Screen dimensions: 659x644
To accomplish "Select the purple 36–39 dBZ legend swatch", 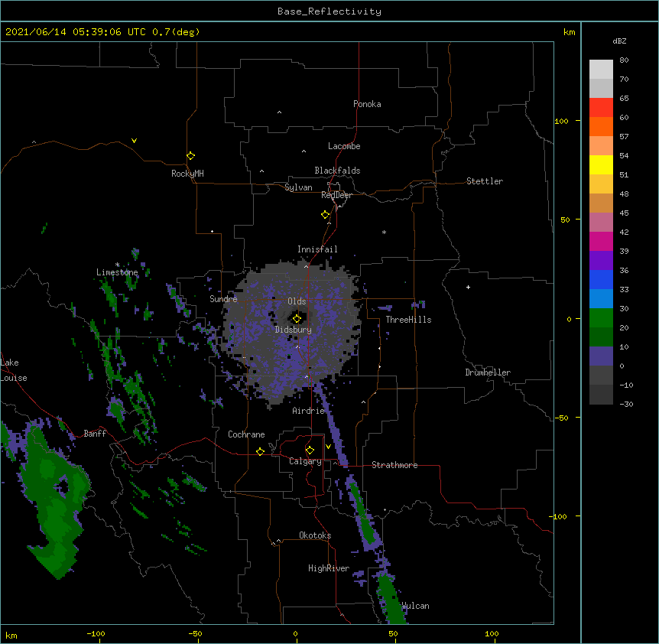I will tap(601, 261).
